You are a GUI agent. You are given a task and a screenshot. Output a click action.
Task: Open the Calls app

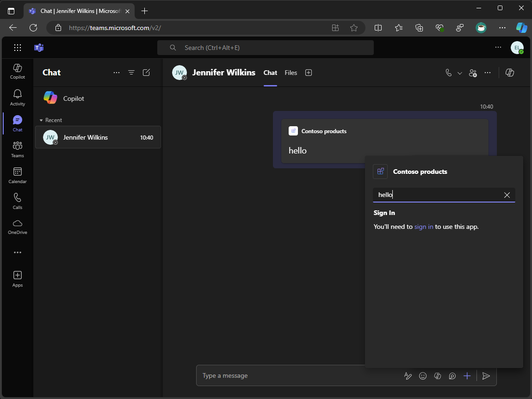(x=17, y=201)
